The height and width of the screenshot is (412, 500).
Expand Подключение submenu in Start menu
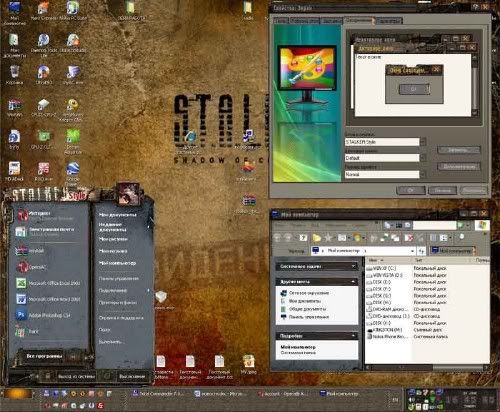(124, 291)
